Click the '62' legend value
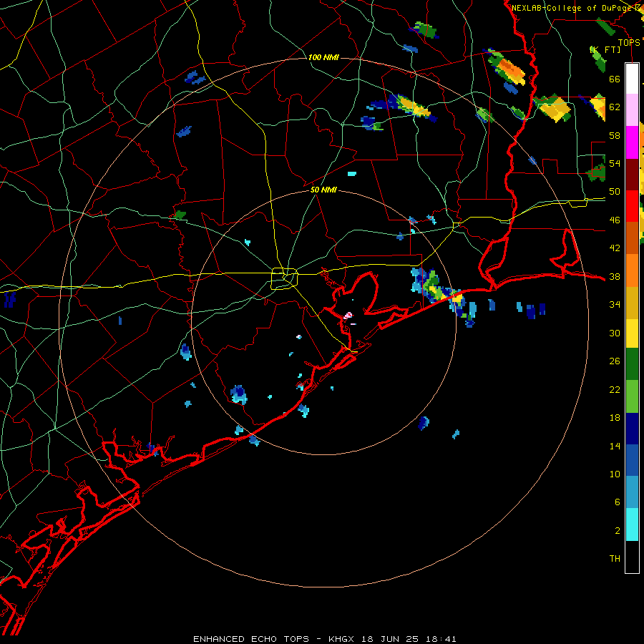644x644 pixels. [x=615, y=107]
